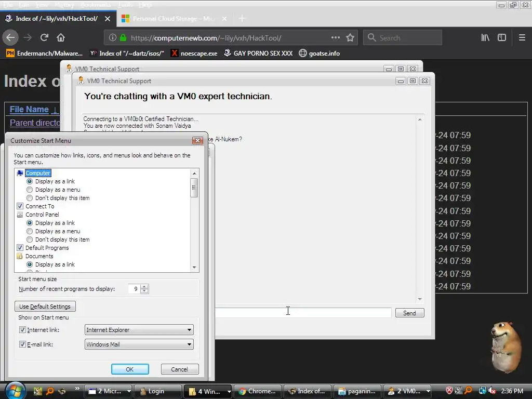
Task: Open the Chrome taskbar button
Action: [258, 391]
